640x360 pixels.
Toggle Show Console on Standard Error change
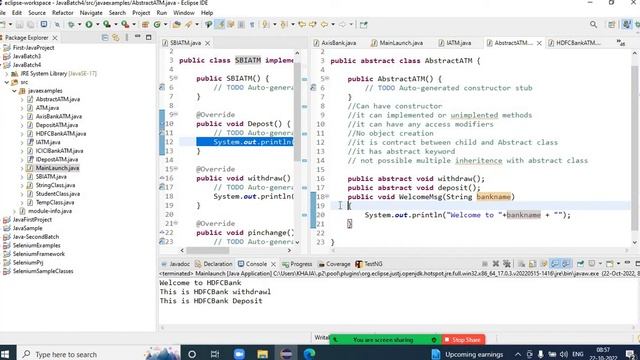pos(566,264)
